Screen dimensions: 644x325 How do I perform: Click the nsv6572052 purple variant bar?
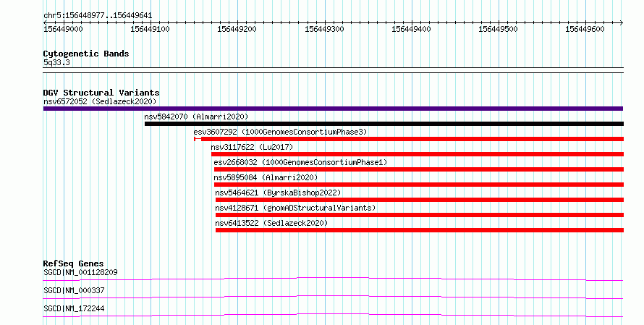tap(333, 109)
